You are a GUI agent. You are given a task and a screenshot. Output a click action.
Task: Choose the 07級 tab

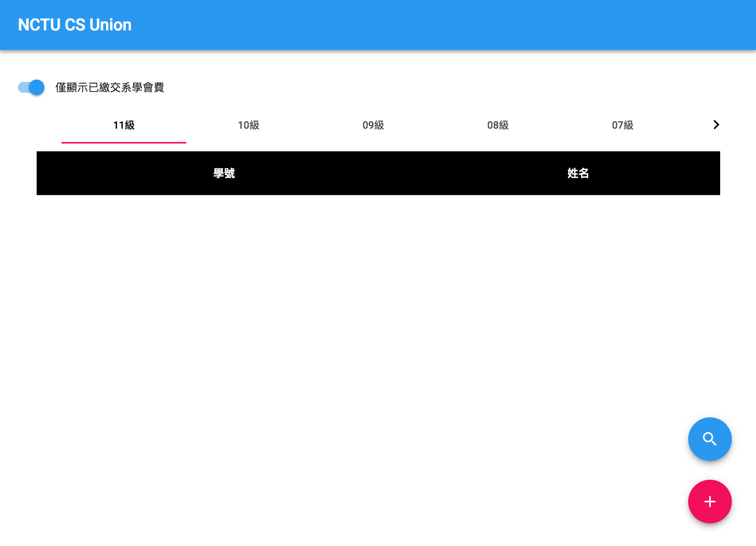(623, 125)
